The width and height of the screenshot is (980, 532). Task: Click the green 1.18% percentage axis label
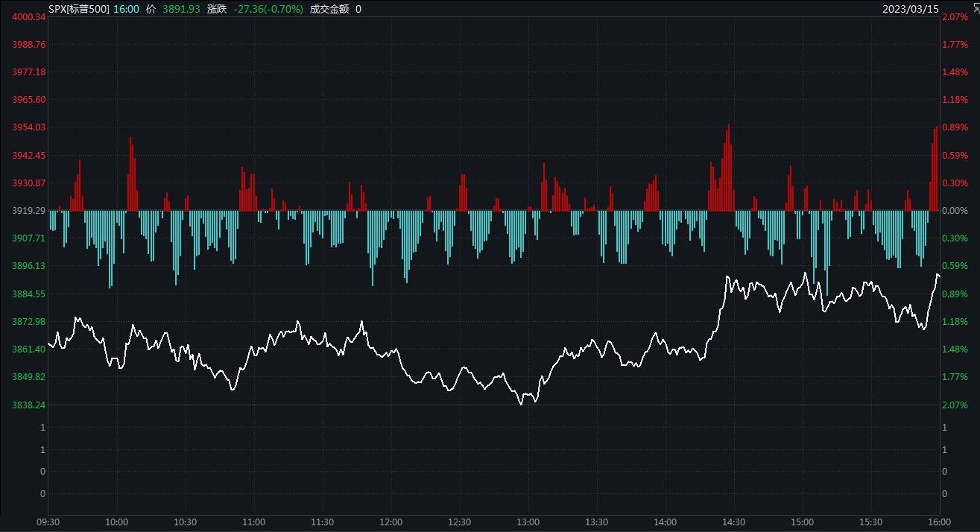955,322
